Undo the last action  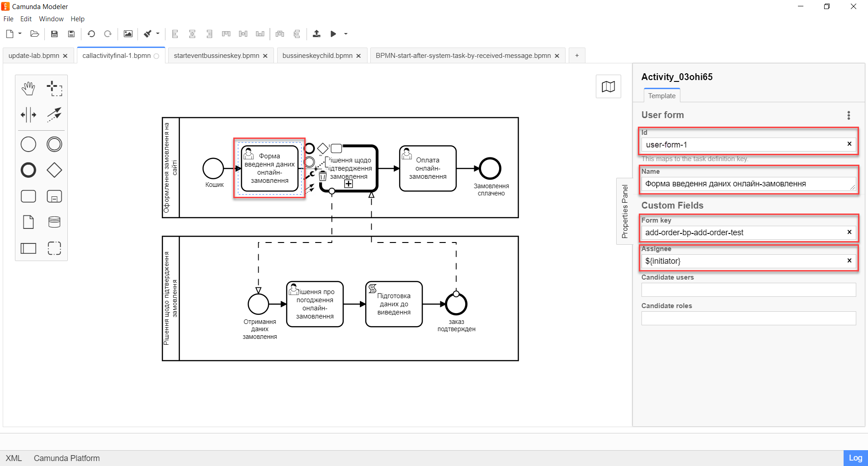[91, 34]
